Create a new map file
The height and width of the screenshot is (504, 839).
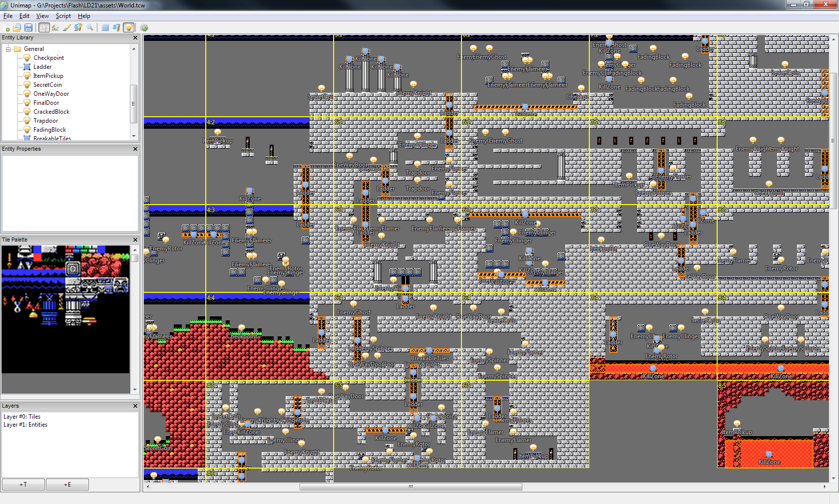pyautogui.click(x=6, y=28)
